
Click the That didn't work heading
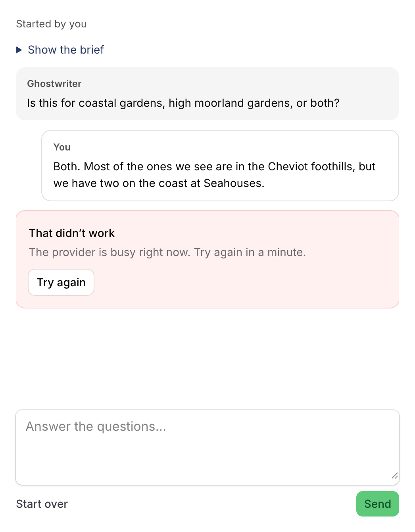[x=72, y=233]
